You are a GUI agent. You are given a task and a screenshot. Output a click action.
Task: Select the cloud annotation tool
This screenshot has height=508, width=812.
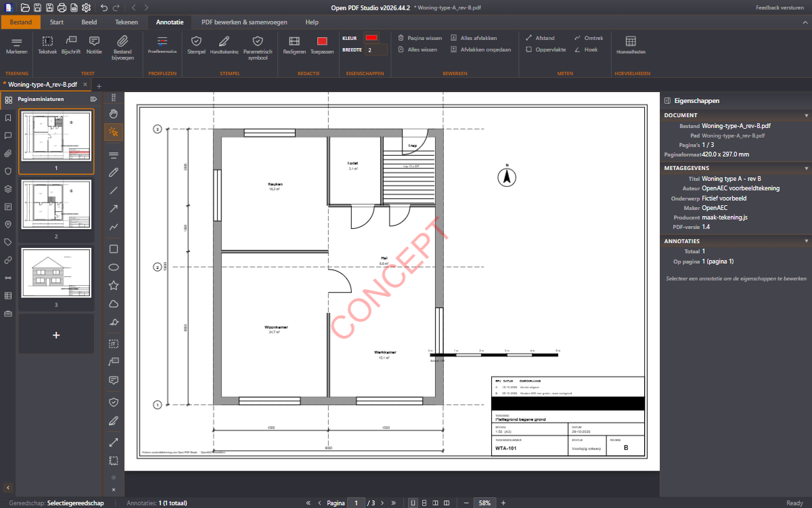click(114, 303)
